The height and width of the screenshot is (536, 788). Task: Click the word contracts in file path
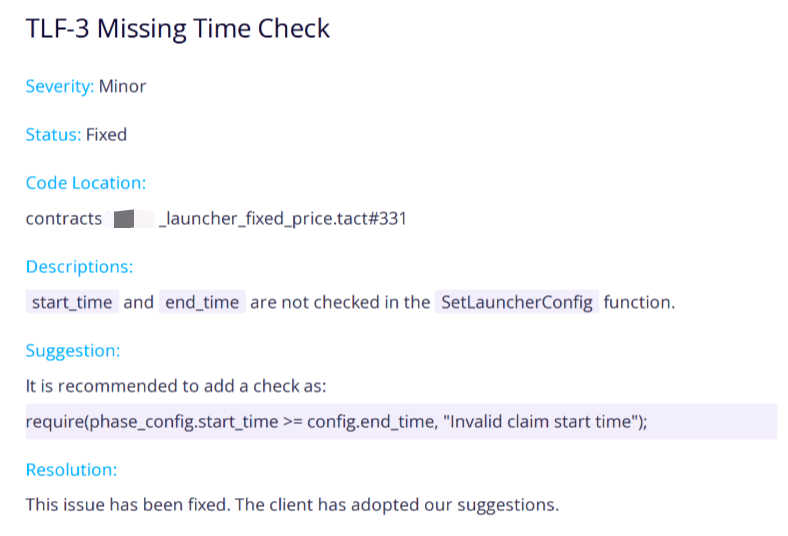point(64,218)
